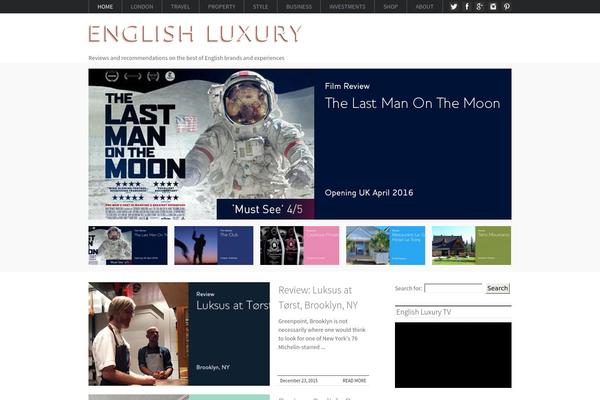Open the BUSINESS menu item

click(x=299, y=7)
